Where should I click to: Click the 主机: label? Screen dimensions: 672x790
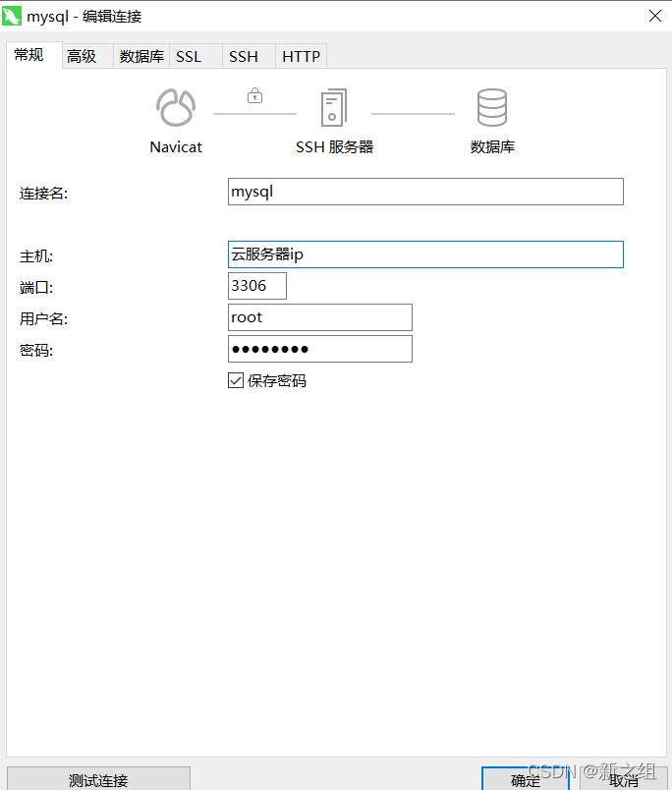(36, 255)
